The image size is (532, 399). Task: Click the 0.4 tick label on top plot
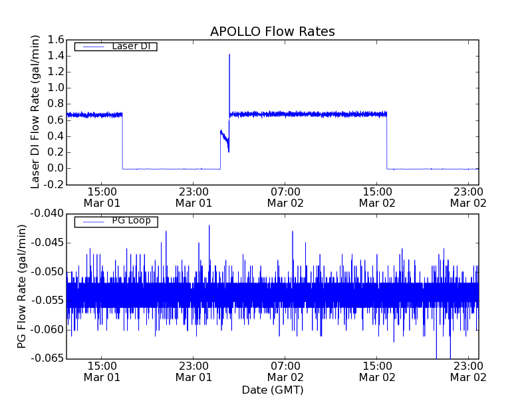(x=56, y=136)
